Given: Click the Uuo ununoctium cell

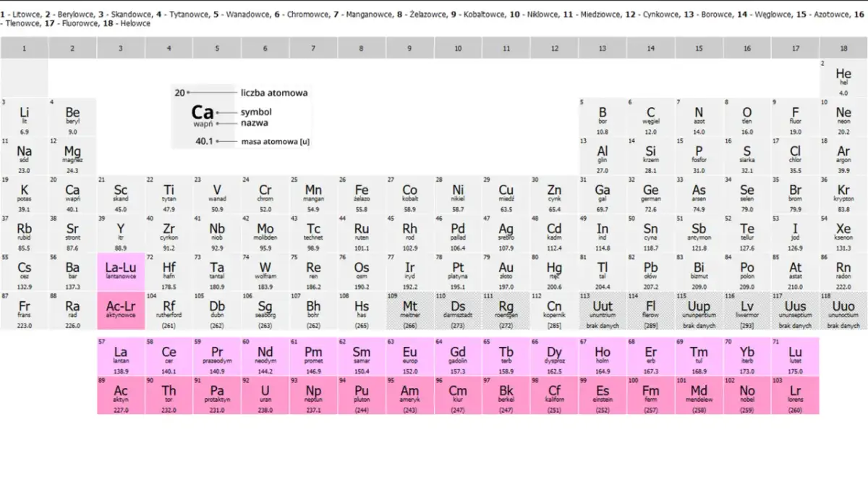Looking at the screenshot, I should click(x=843, y=311).
